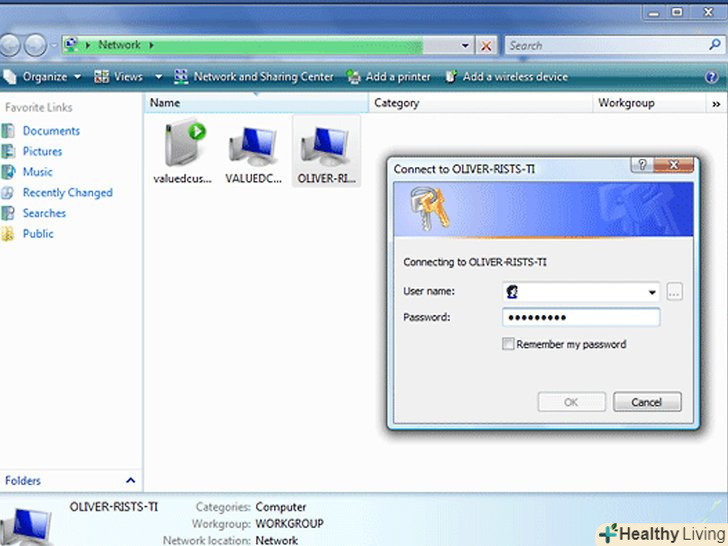The height and width of the screenshot is (546, 728).
Task: Open the Documents favorite link
Action: (x=51, y=131)
